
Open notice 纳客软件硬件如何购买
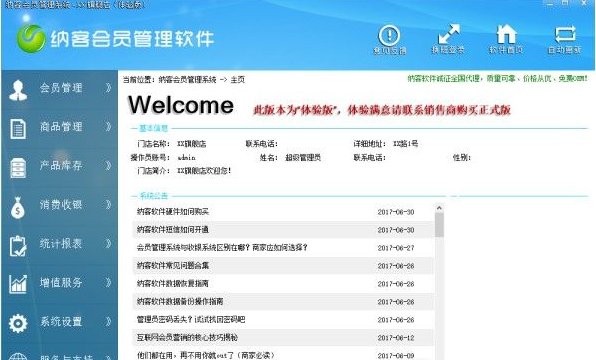click(x=173, y=212)
